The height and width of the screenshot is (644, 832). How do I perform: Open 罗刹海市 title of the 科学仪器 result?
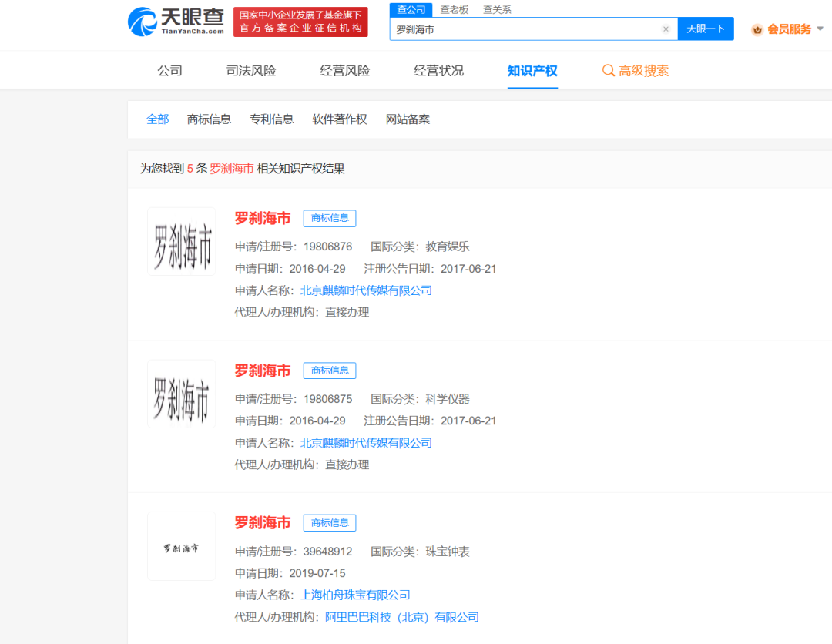point(263,371)
